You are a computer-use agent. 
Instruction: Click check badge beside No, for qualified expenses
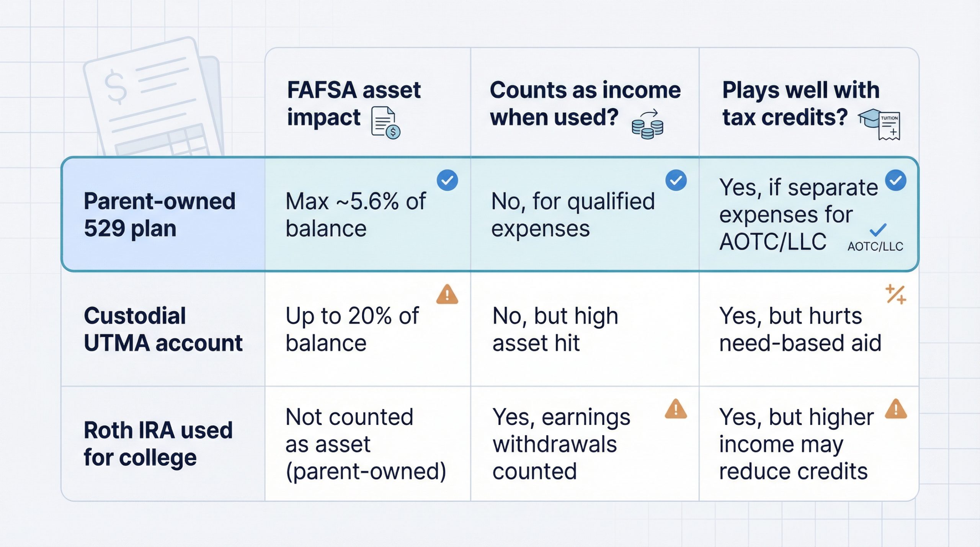coord(676,180)
